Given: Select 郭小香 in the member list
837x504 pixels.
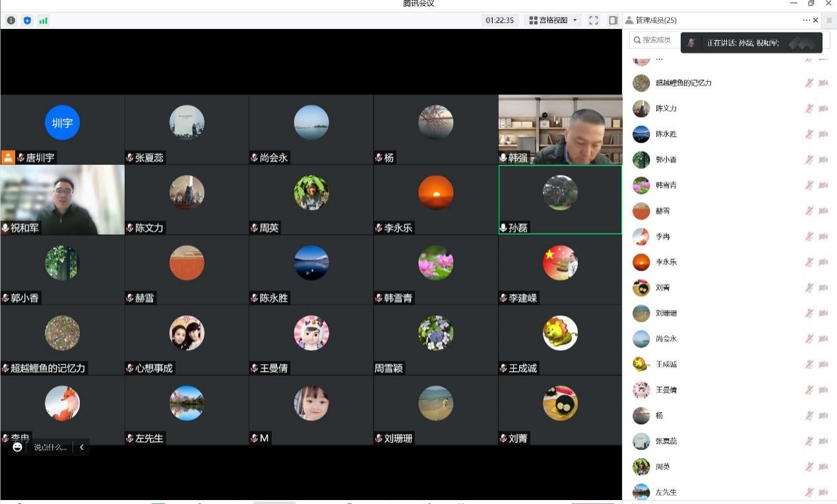Looking at the screenshot, I should tap(666, 160).
